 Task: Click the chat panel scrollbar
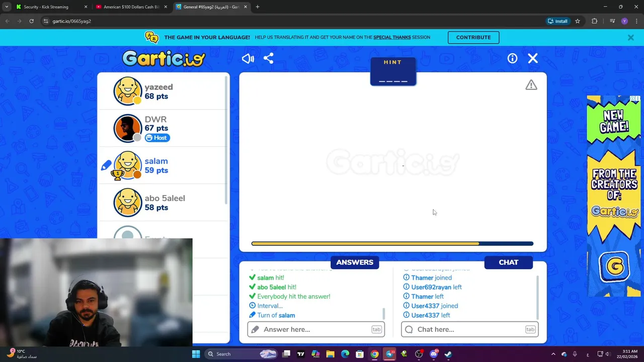point(537,297)
